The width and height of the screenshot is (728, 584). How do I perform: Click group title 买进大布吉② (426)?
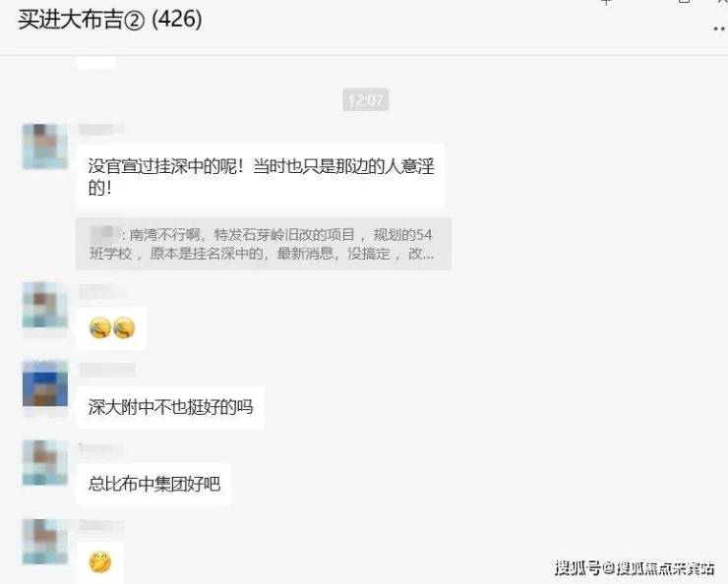(110, 20)
